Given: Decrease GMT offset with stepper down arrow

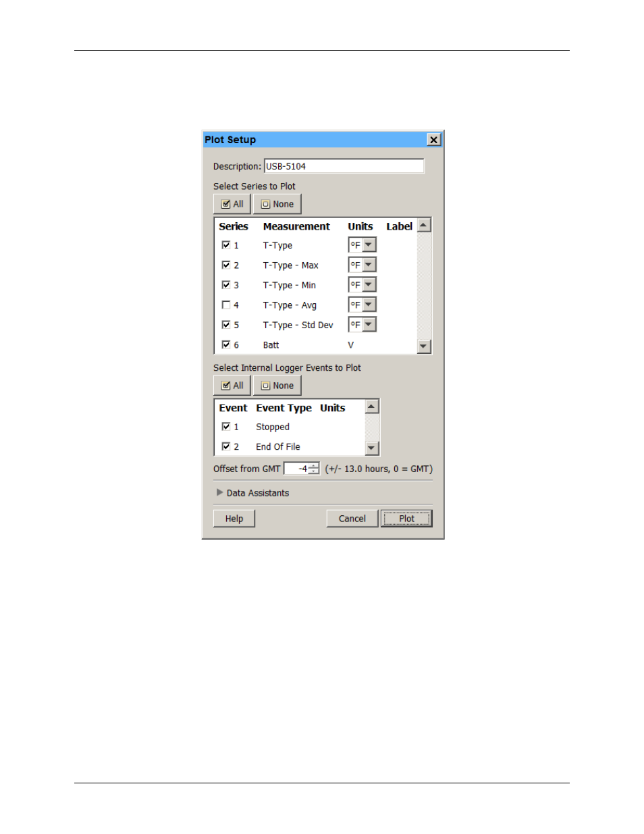Looking at the screenshot, I should pos(314,471).
